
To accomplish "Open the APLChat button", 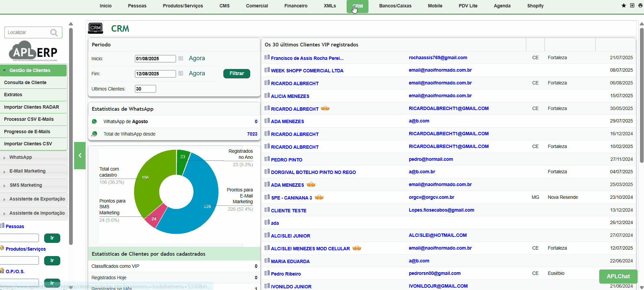I will 618,276.
